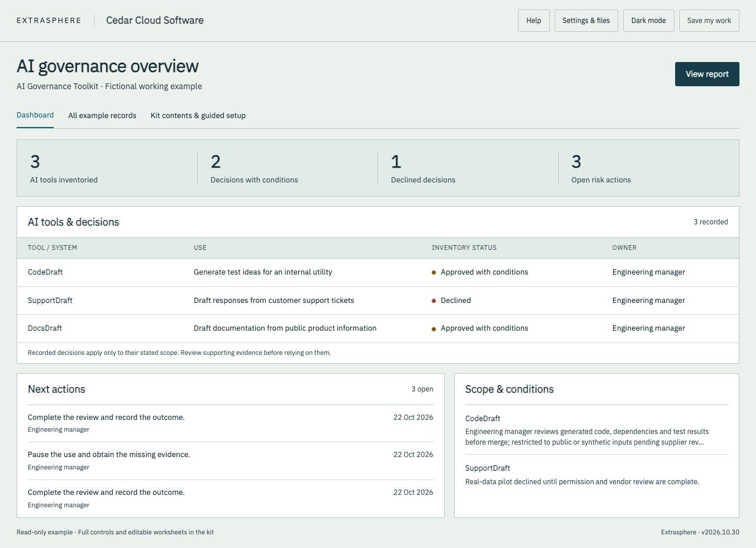Click CodeDraft under Scope & conditions

[x=483, y=419]
